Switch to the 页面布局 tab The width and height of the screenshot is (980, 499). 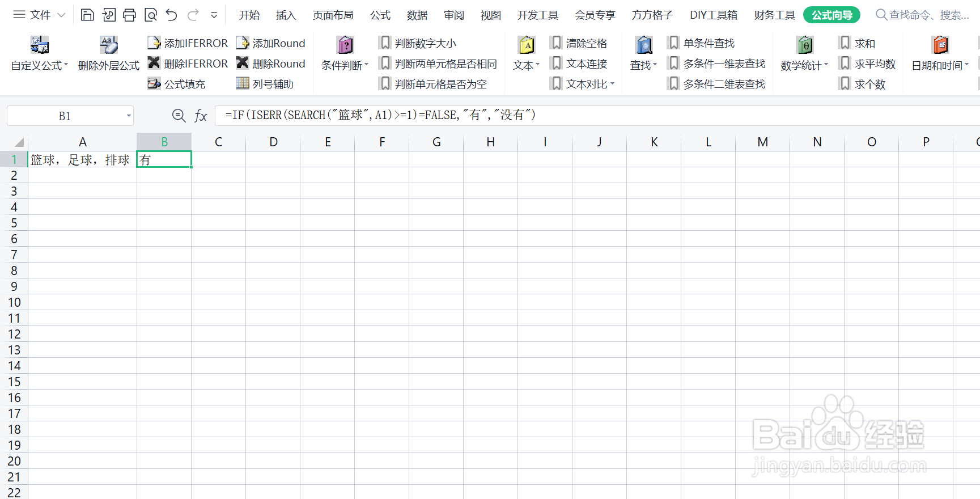point(333,15)
